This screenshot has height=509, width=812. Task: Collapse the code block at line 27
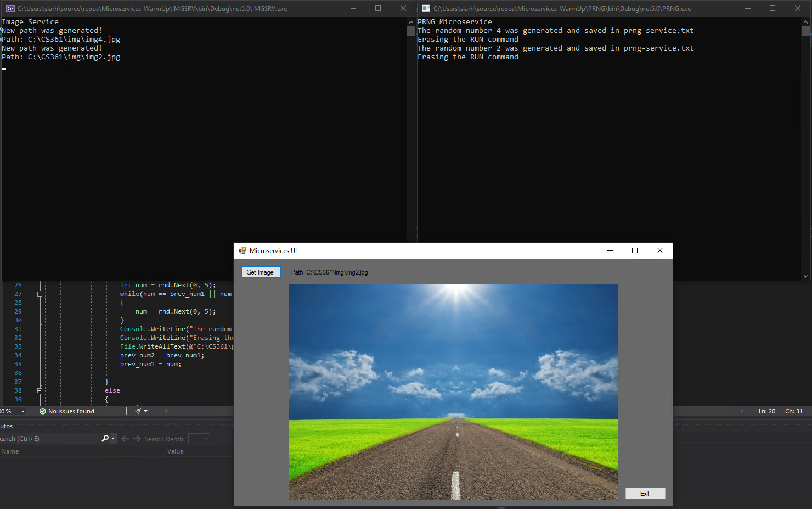tap(40, 294)
